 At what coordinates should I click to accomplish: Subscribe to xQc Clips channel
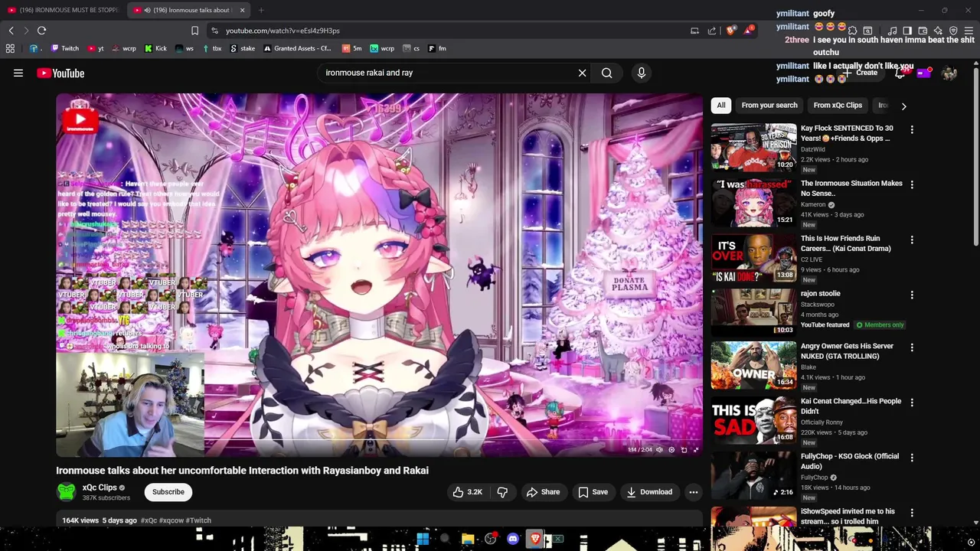point(168,492)
